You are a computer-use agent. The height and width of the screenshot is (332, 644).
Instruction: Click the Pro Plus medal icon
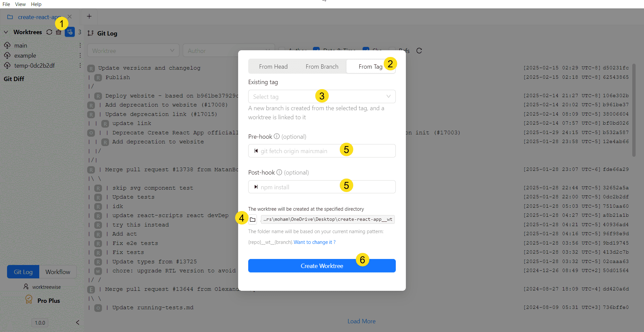click(x=29, y=300)
